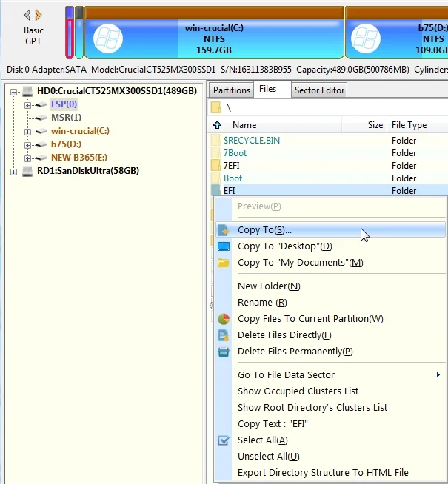Image resolution: width=448 pixels, height=484 pixels.
Task: Choose Copy To "Desktop"(D) menu entry
Action: (x=330, y=246)
